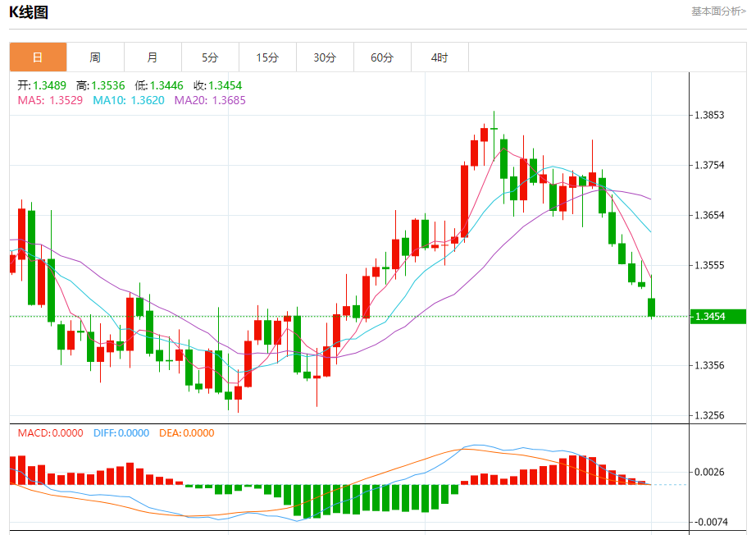Click the MA5: 1.3529 legend value
The width and height of the screenshot is (756, 535).
pos(50,100)
